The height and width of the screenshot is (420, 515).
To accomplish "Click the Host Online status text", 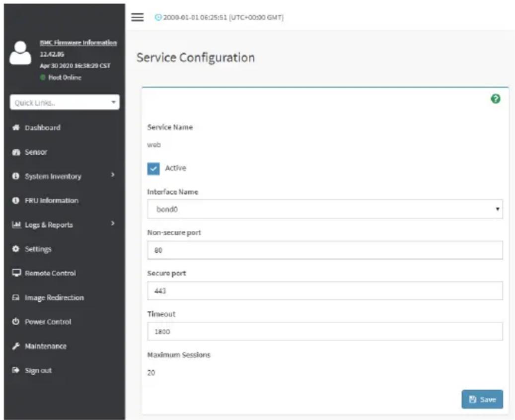I will coord(65,77).
